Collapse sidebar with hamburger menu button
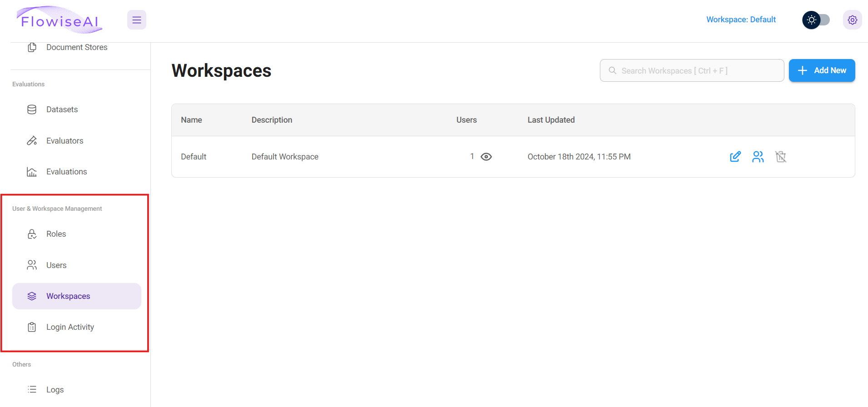This screenshot has height=407, width=868. [136, 20]
